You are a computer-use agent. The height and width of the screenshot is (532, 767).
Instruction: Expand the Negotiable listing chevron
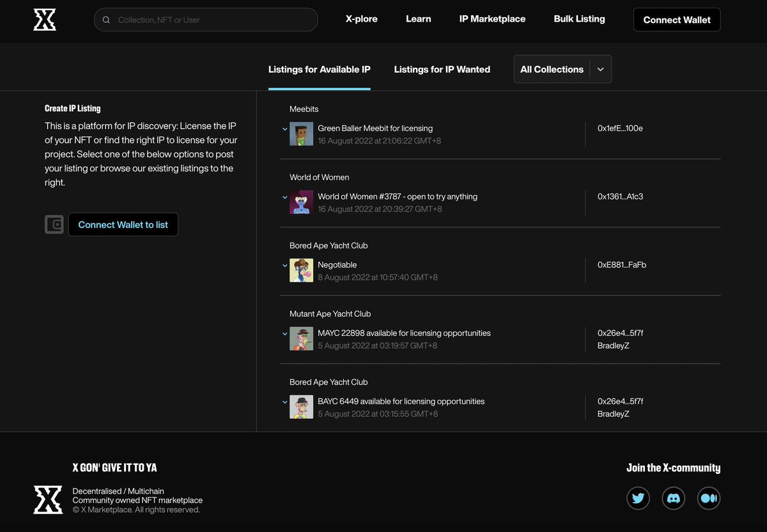(x=285, y=266)
